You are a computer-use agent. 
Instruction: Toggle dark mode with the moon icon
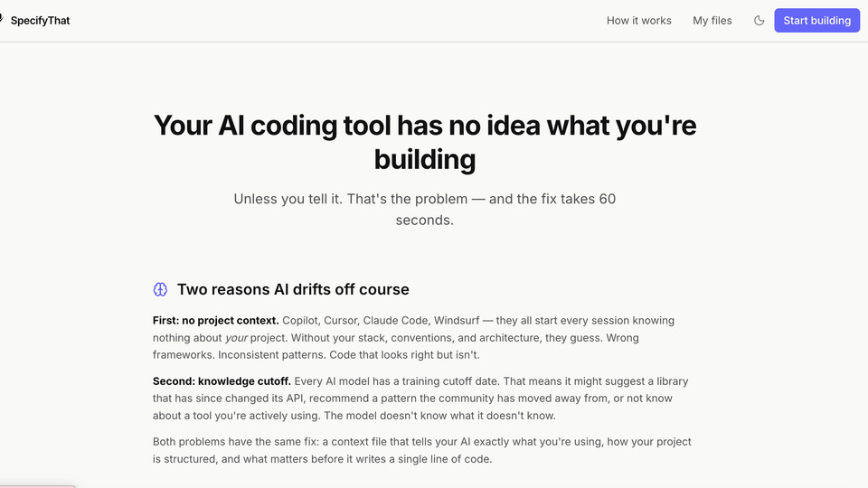click(x=759, y=21)
